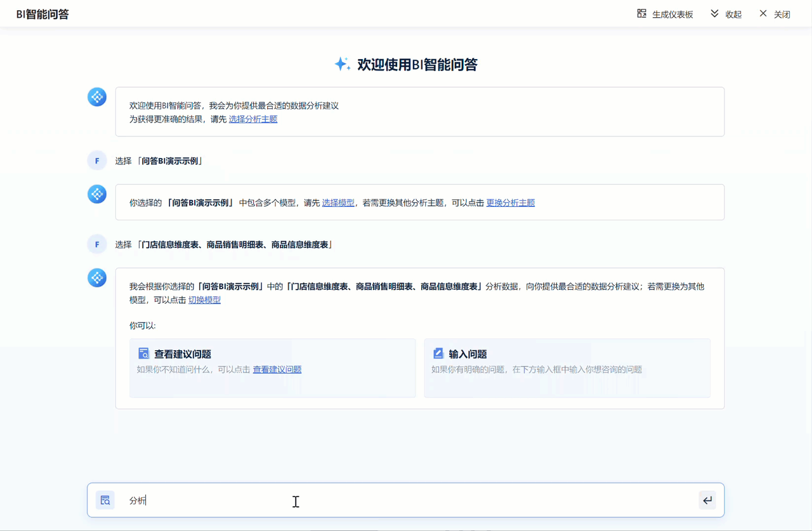Open the 选择模型 link
Screen dimensions: 812x531
click(x=338, y=203)
